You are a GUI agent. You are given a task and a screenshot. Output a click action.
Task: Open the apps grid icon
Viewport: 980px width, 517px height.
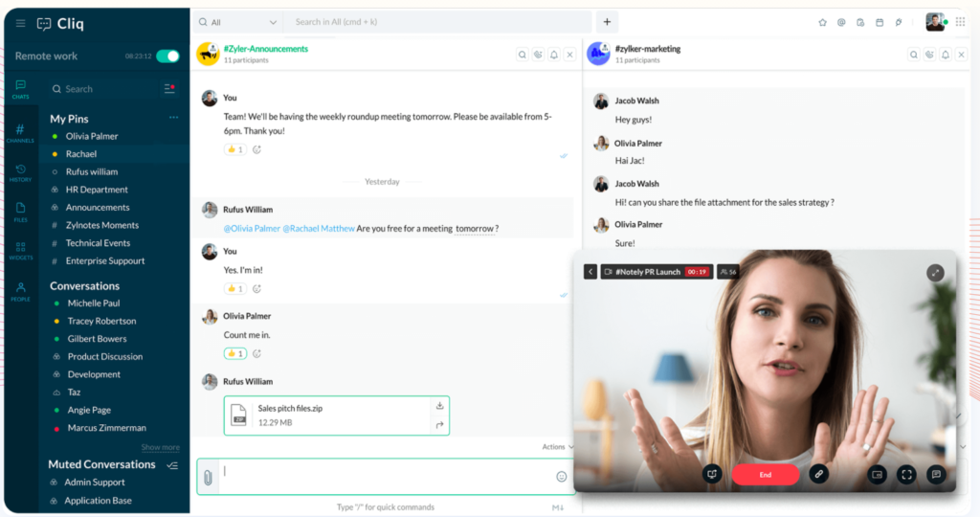pyautogui.click(x=961, y=22)
